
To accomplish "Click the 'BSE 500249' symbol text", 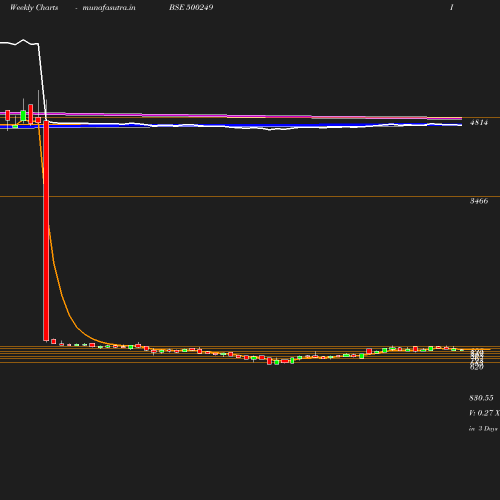I will [x=191, y=7].
